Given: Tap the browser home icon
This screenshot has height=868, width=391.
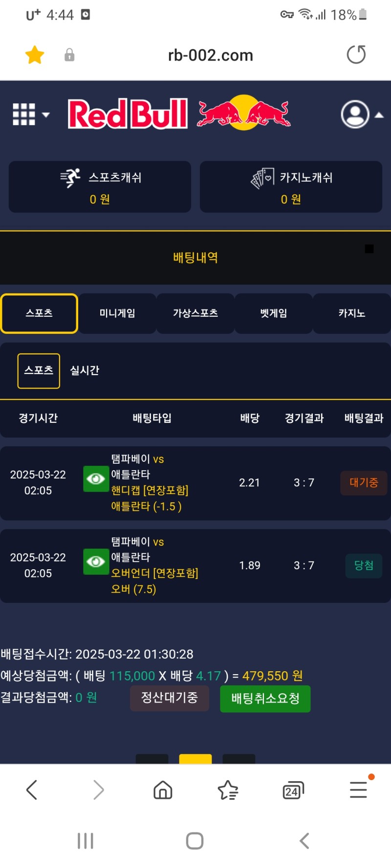Looking at the screenshot, I should 163,789.
